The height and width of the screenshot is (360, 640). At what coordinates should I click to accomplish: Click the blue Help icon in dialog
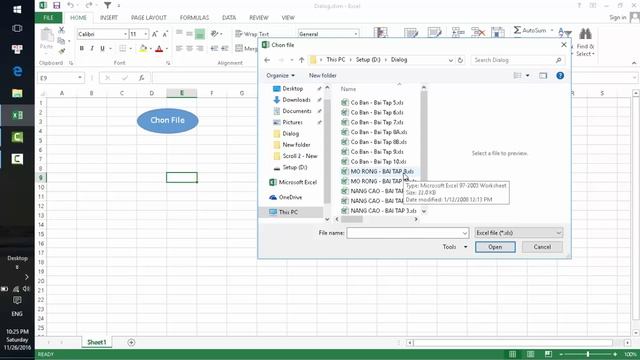[x=560, y=76]
